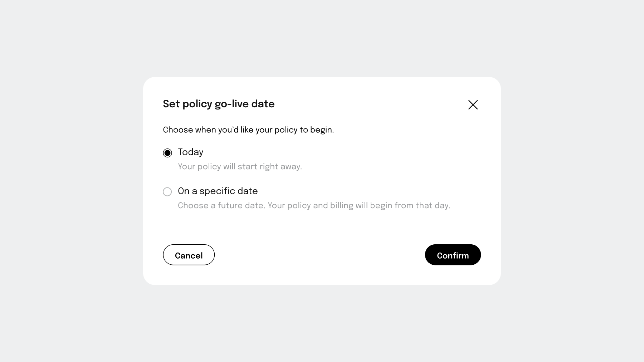Confirm the policy go-live date

[x=452, y=255]
